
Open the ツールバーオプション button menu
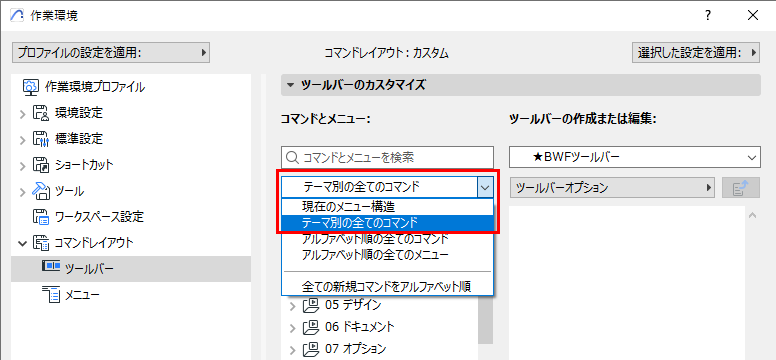coord(613,188)
